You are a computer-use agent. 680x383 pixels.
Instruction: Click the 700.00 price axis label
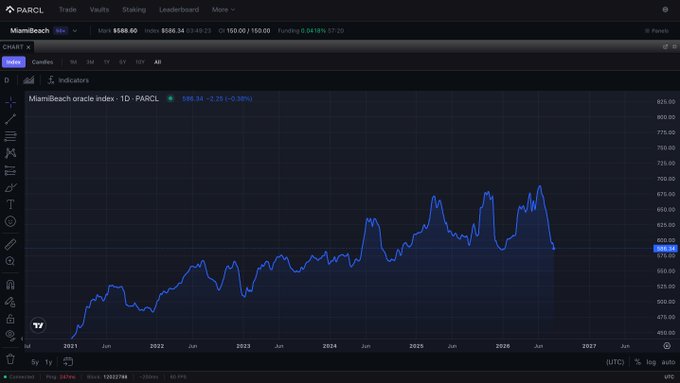[x=666, y=179]
